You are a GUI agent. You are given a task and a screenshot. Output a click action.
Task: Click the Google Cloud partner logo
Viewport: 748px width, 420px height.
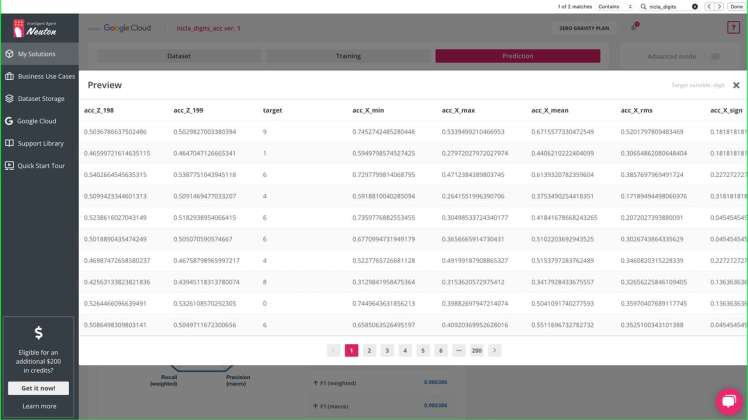[x=127, y=28]
